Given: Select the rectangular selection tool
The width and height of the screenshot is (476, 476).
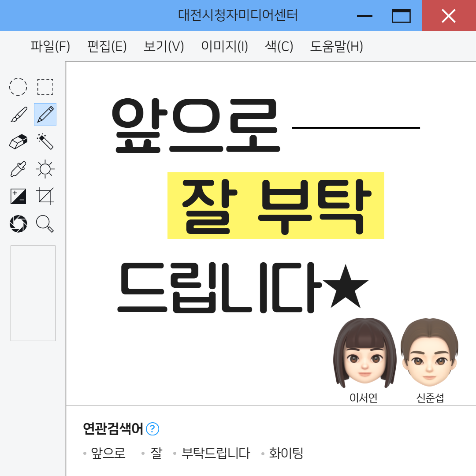Looking at the screenshot, I should point(45,87).
